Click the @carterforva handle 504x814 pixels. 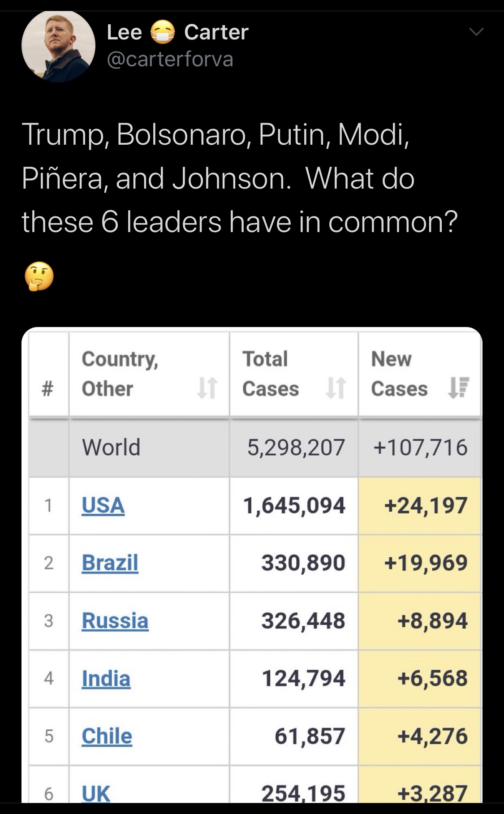click(170, 59)
